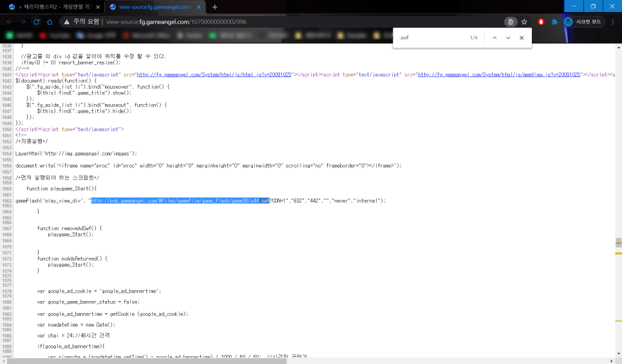
Task: Click the document.write iframe proc line
Action: click(x=208, y=165)
